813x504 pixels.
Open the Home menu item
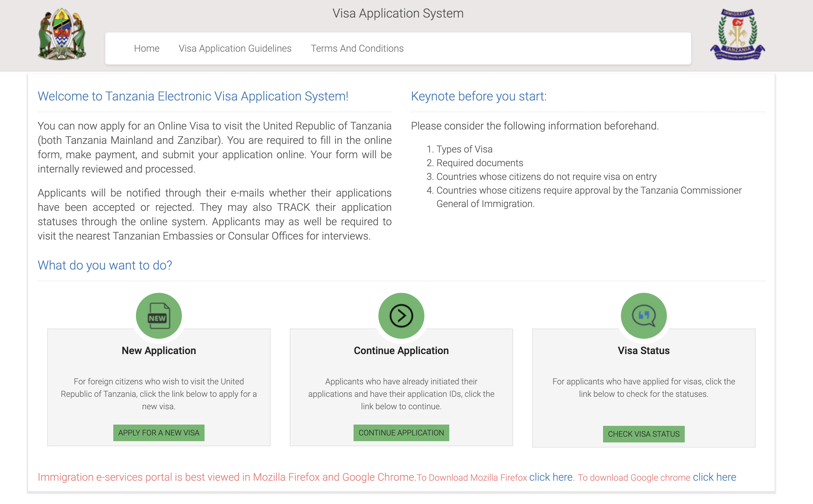click(147, 48)
